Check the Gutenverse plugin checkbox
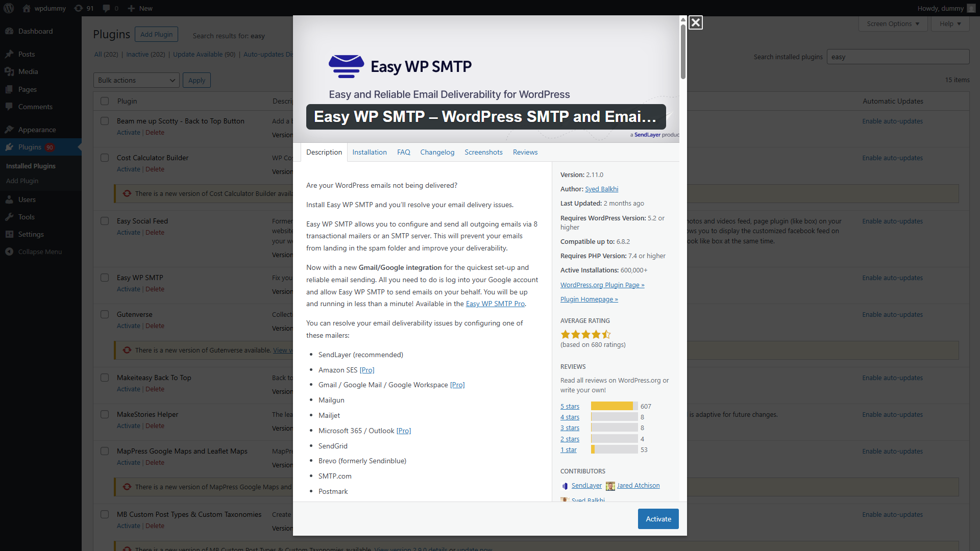The width and height of the screenshot is (980, 551). pos(105,314)
